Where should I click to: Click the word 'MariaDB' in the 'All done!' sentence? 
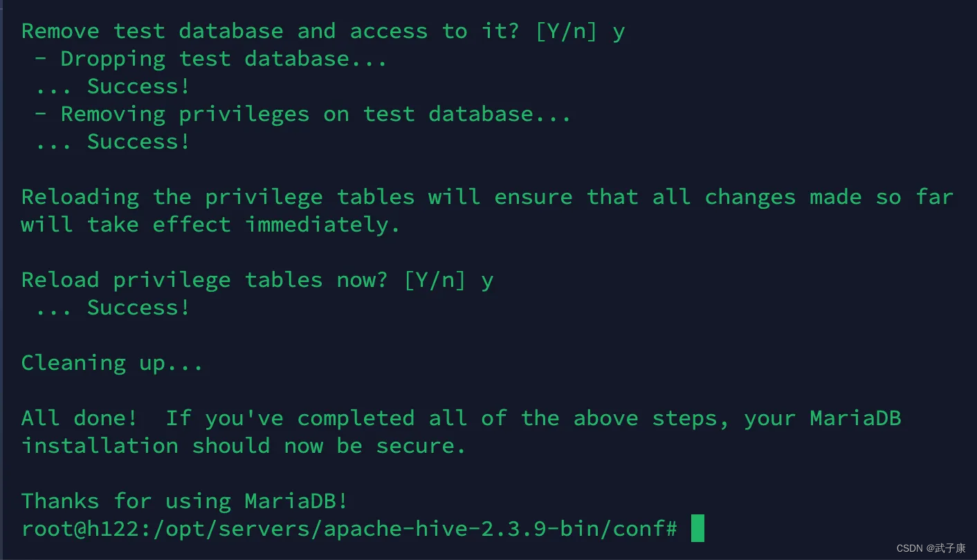[x=855, y=418]
